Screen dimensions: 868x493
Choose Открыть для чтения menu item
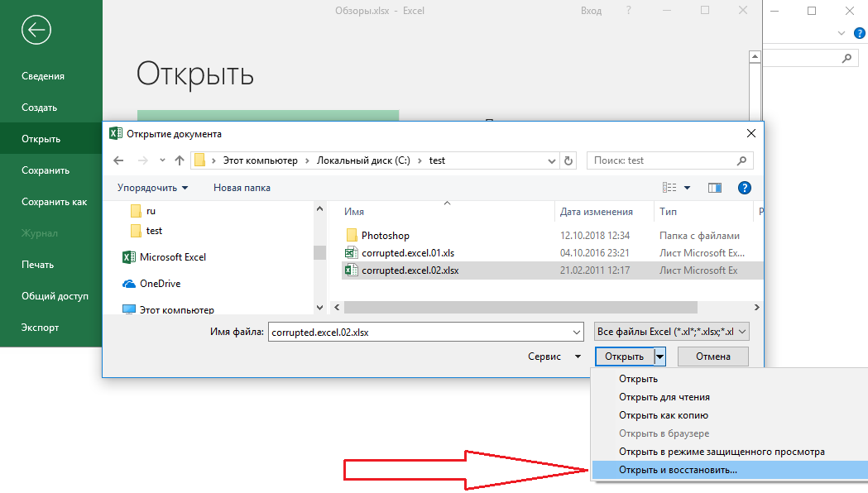[x=664, y=397]
